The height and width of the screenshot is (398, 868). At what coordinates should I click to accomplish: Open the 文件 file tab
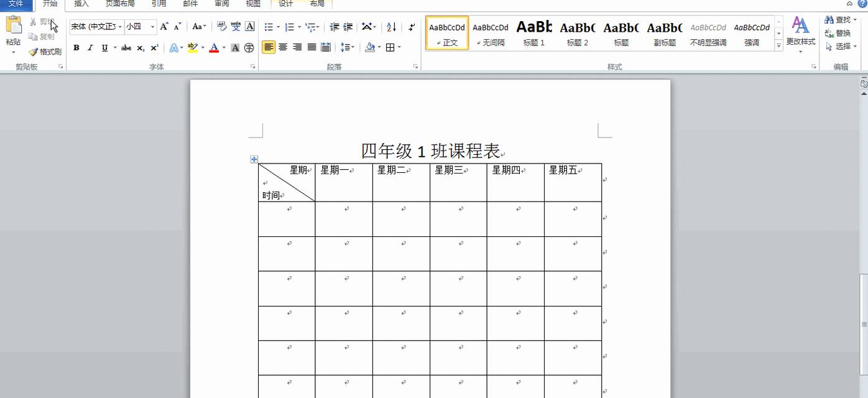coord(16,4)
